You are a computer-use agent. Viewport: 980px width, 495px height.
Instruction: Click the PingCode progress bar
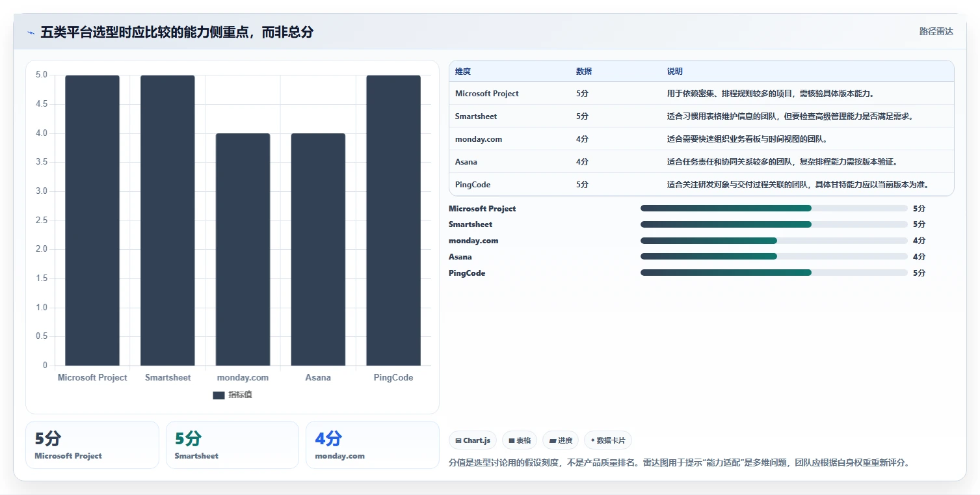pos(774,273)
